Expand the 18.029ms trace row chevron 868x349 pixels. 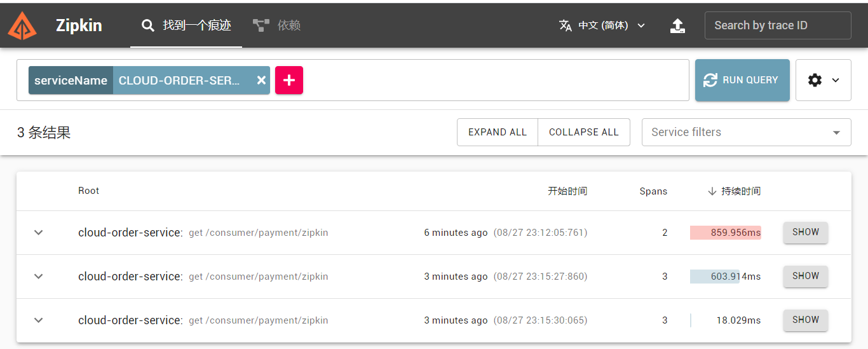[x=39, y=320]
